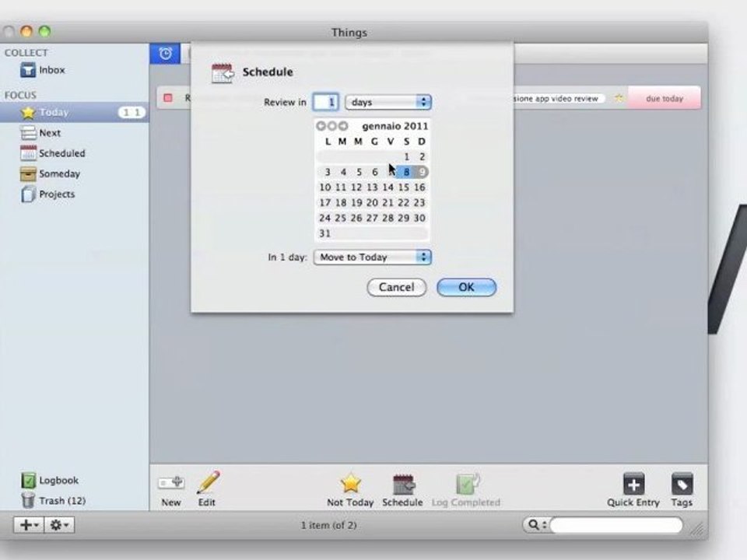Open the Logbook
747x560 pixels.
coord(49,480)
